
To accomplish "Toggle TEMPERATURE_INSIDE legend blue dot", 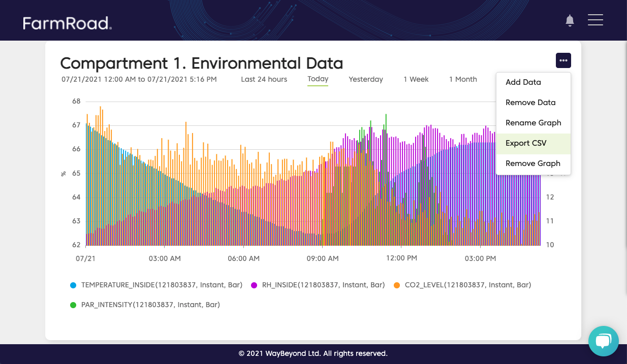I will click(73, 285).
